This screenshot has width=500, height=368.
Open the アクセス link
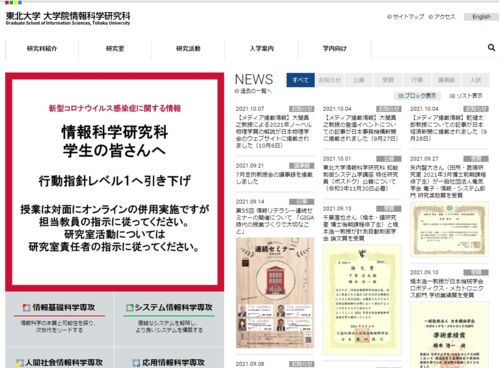[442, 17]
